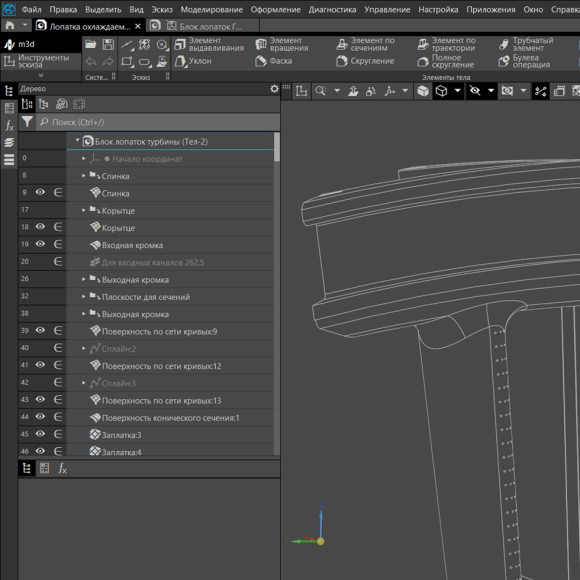
Task: Click the tree filter funnel icon
Action: click(x=27, y=122)
